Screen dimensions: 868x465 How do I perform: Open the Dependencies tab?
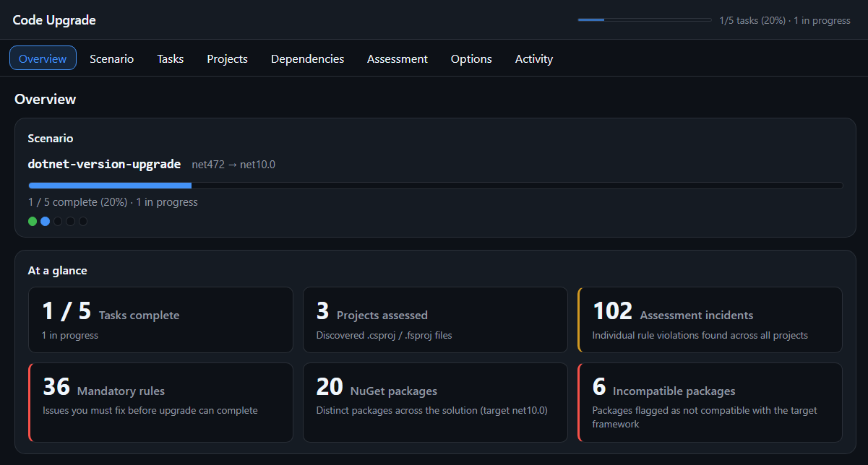(x=307, y=58)
